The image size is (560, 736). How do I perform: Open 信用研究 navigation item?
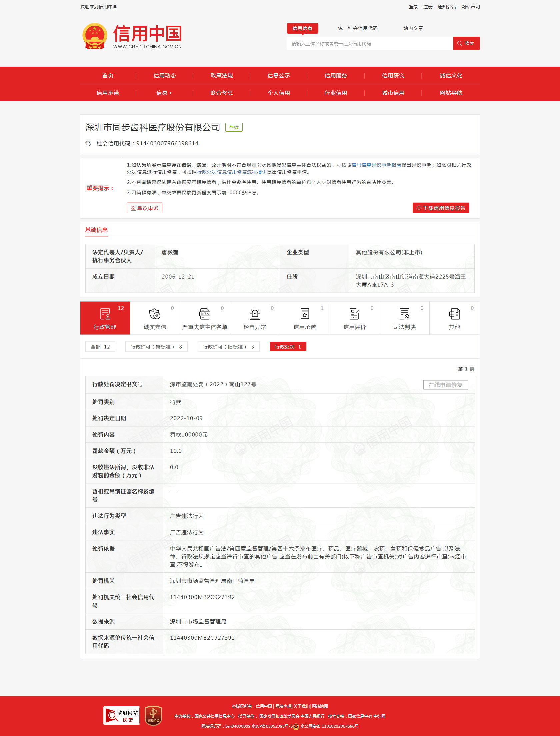click(393, 75)
